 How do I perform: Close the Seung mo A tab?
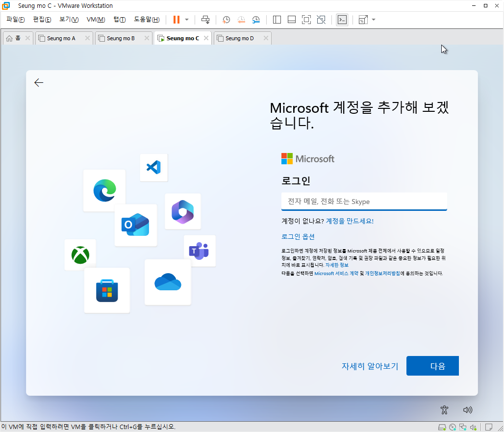tap(87, 38)
